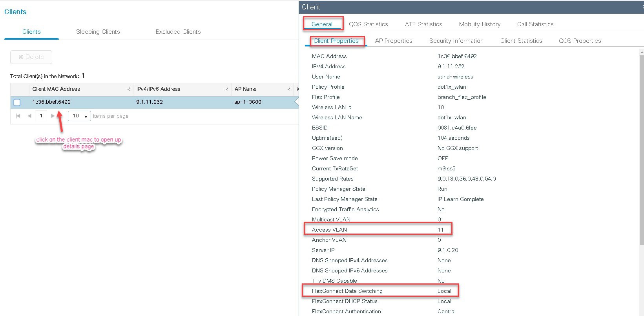644x316 pixels.
Task: Click Supported Rates value list
Action: (x=467, y=179)
